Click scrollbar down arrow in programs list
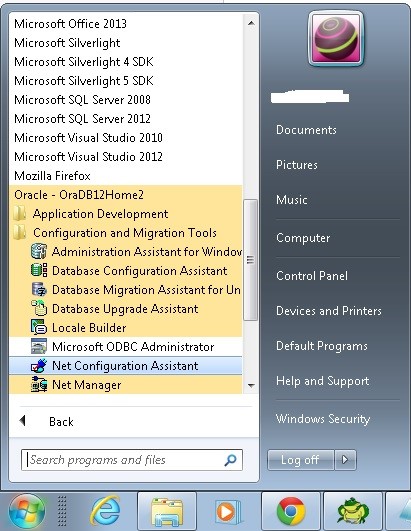The height and width of the screenshot is (531, 411). pos(251,385)
